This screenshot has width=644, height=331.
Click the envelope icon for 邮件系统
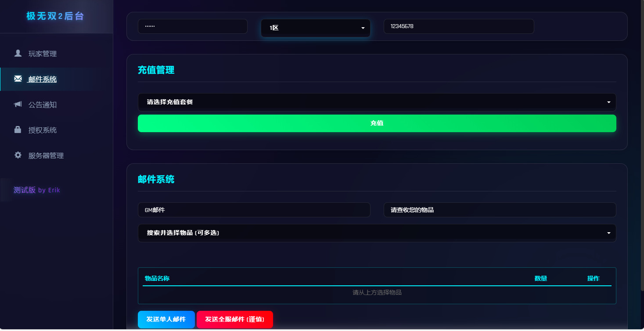pyautogui.click(x=18, y=79)
